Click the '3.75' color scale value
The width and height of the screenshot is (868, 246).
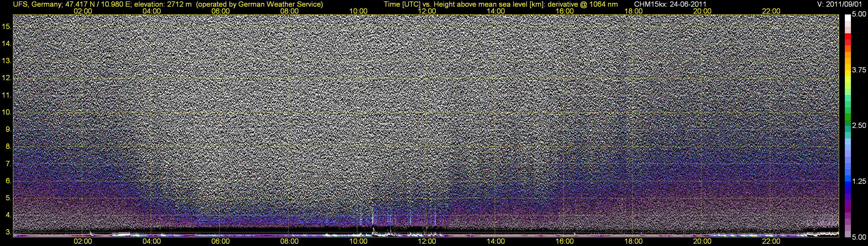pyautogui.click(x=859, y=70)
